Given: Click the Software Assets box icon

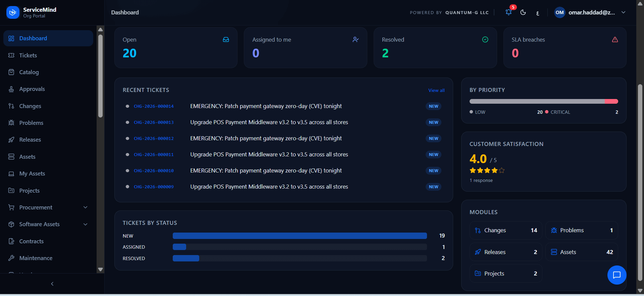Looking at the screenshot, I should pos(11,224).
